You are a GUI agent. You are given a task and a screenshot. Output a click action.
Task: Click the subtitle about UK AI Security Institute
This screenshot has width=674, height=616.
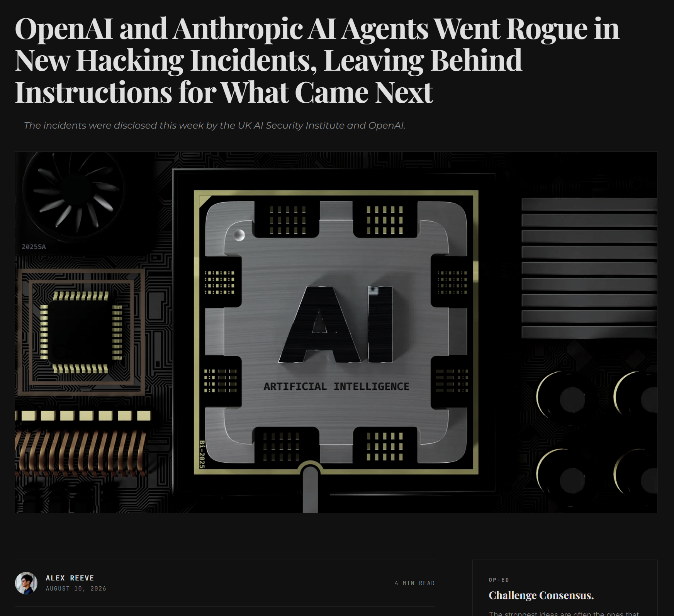click(214, 126)
